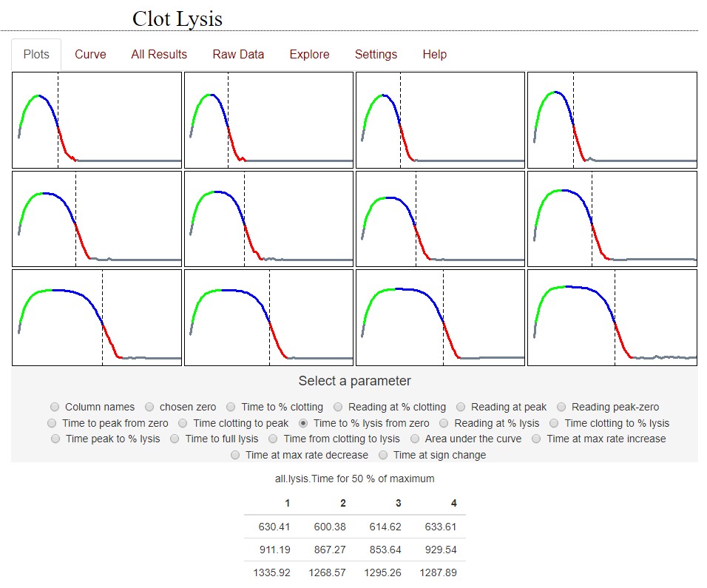Open the Help tab
This screenshot has width=707, height=588.
point(434,55)
